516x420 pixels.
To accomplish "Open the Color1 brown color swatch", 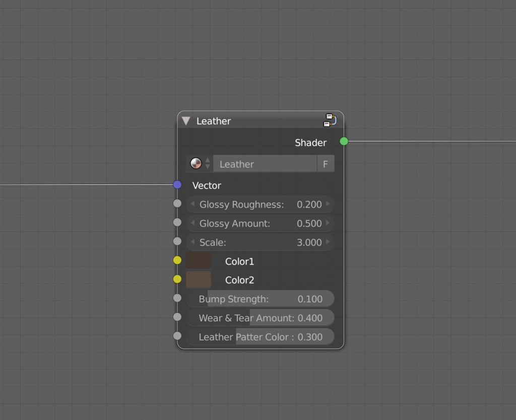I will (x=199, y=260).
